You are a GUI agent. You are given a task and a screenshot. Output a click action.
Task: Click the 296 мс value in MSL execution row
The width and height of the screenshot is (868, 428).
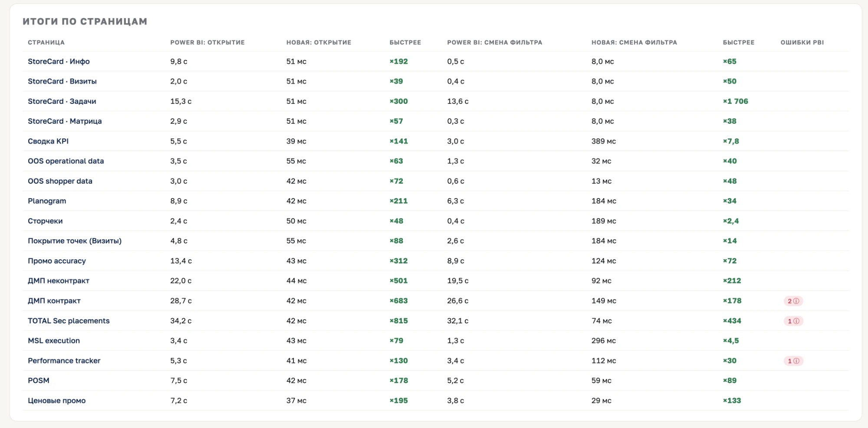[x=604, y=341]
